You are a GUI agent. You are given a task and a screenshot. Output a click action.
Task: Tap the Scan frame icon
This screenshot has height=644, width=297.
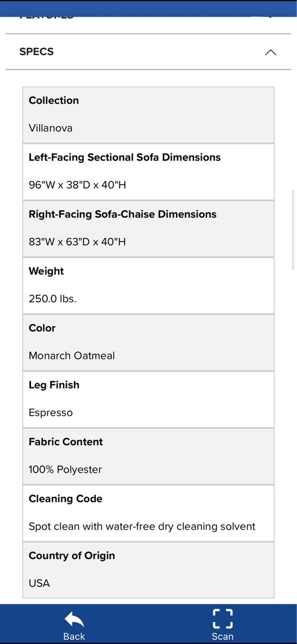(222, 618)
